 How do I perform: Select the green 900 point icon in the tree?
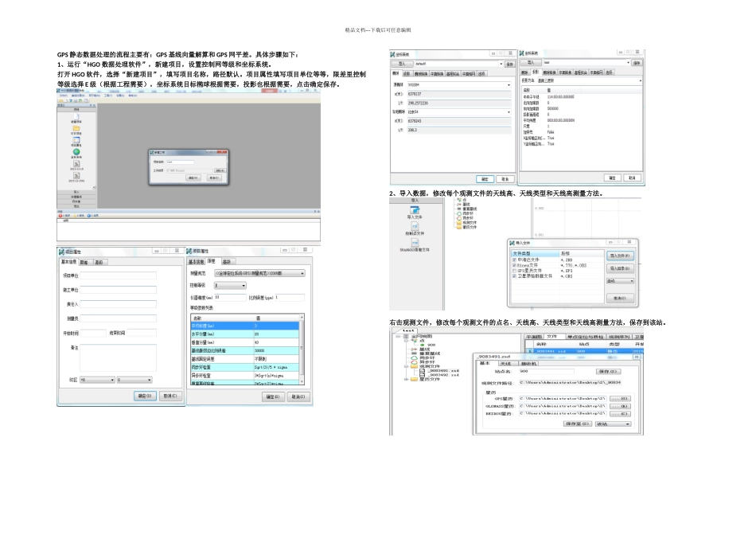pyautogui.click(x=423, y=345)
